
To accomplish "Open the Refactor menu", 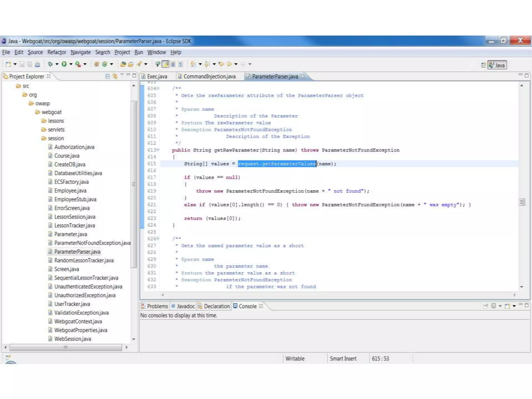I will click(x=57, y=52).
